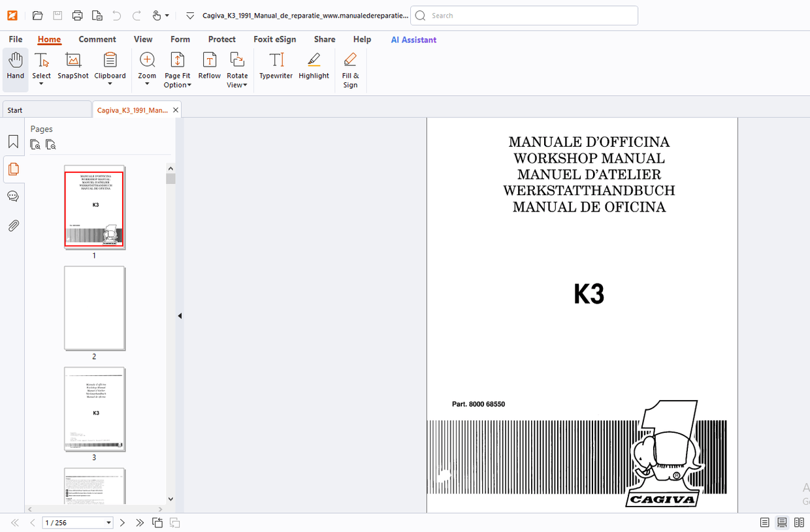The height and width of the screenshot is (532, 810).
Task: Switch to the Comment ribbon tab
Action: 97,39
